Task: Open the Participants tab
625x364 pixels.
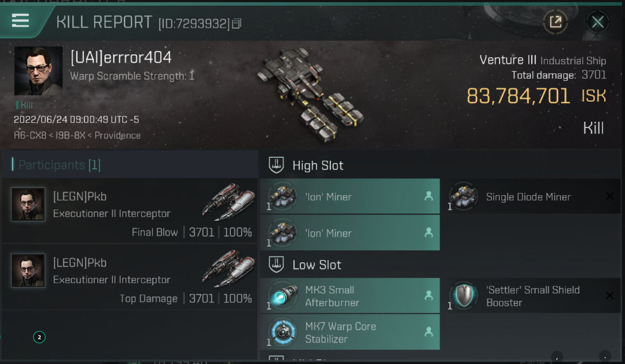Action: click(60, 165)
